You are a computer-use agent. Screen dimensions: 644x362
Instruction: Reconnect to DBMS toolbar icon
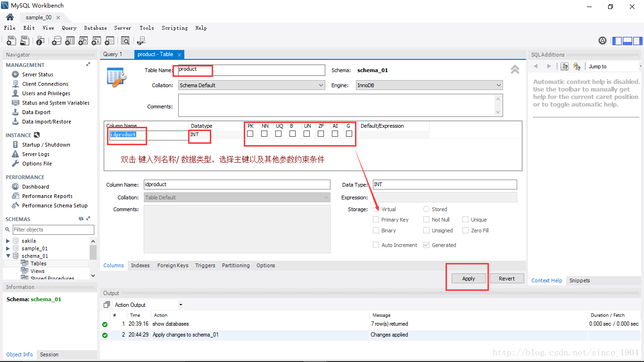[x=140, y=41]
